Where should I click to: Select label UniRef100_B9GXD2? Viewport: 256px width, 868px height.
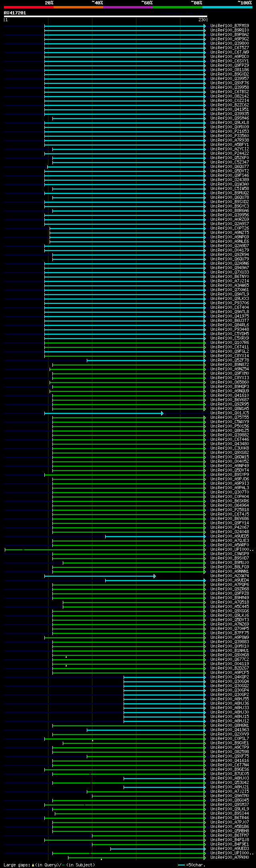click(x=230, y=74)
